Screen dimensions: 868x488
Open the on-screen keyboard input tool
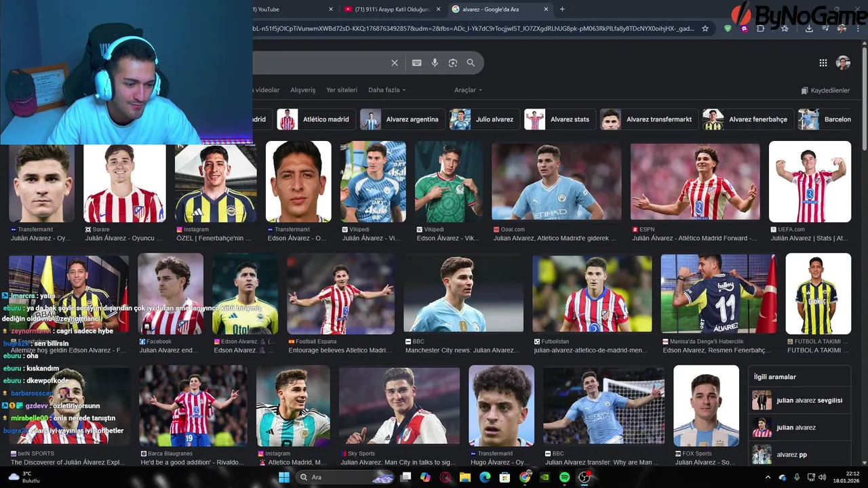pos(417,63)
